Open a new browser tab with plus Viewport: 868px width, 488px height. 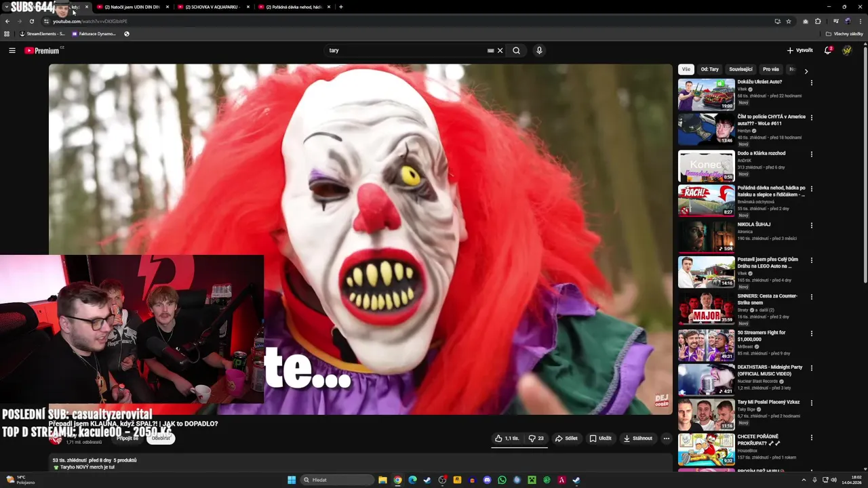340,7
